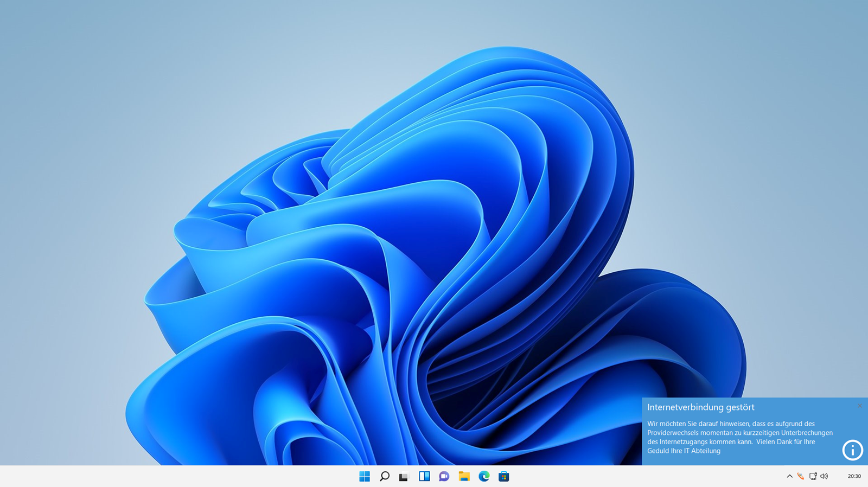Open the volume speaker icon

[x=824, y=476]
